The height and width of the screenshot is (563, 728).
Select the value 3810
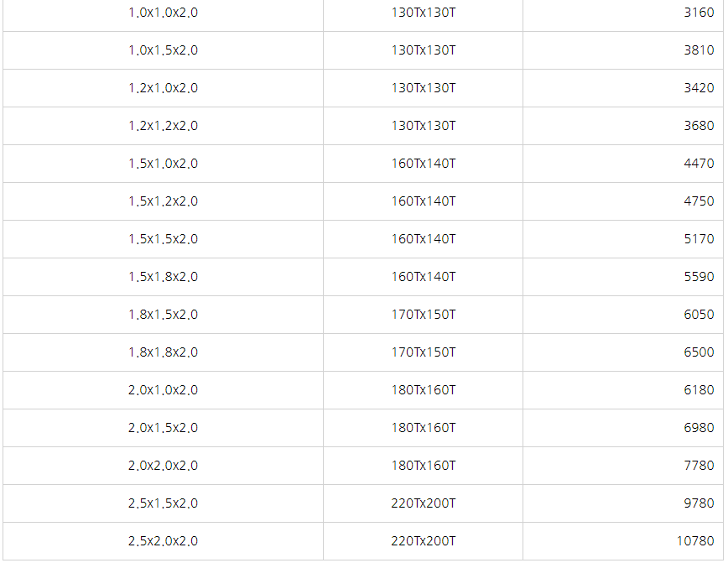point(699,50)
